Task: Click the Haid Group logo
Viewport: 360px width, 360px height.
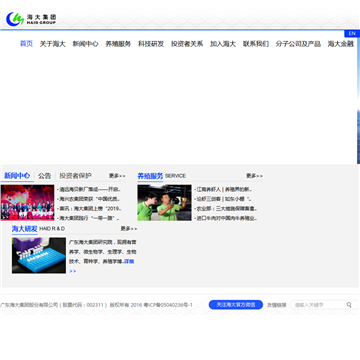Action: [31, 19]
